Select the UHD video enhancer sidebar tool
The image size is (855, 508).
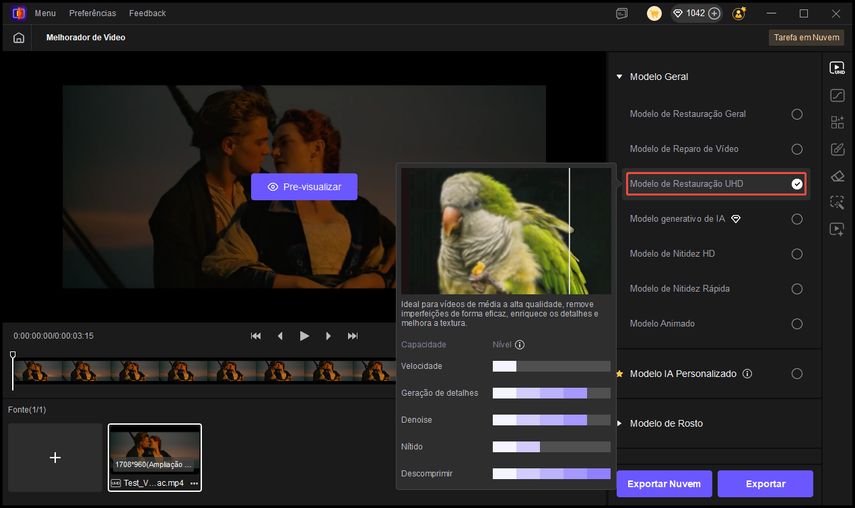[837, 68]
